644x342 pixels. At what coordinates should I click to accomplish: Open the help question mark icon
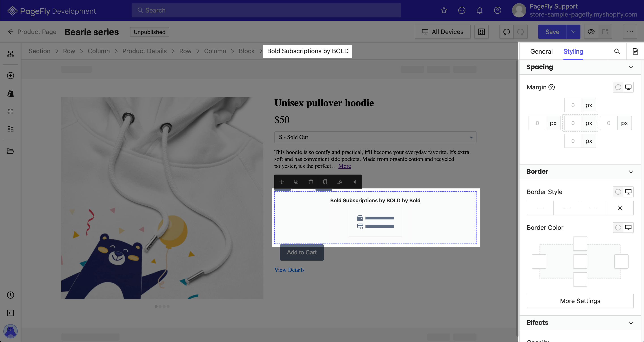497,10
